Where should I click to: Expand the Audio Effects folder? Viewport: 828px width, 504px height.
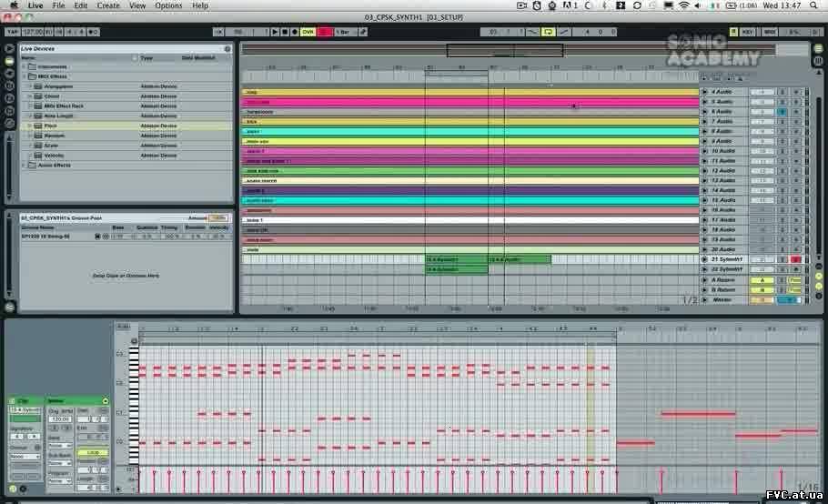(x=24, y=166)
